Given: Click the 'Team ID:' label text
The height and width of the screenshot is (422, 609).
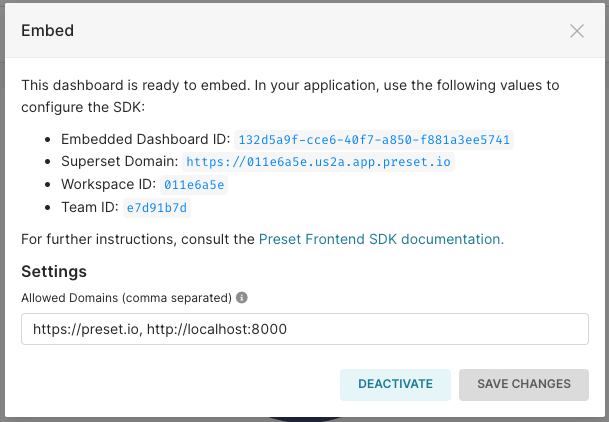Looking at the screenshot, I should point(90,207).
